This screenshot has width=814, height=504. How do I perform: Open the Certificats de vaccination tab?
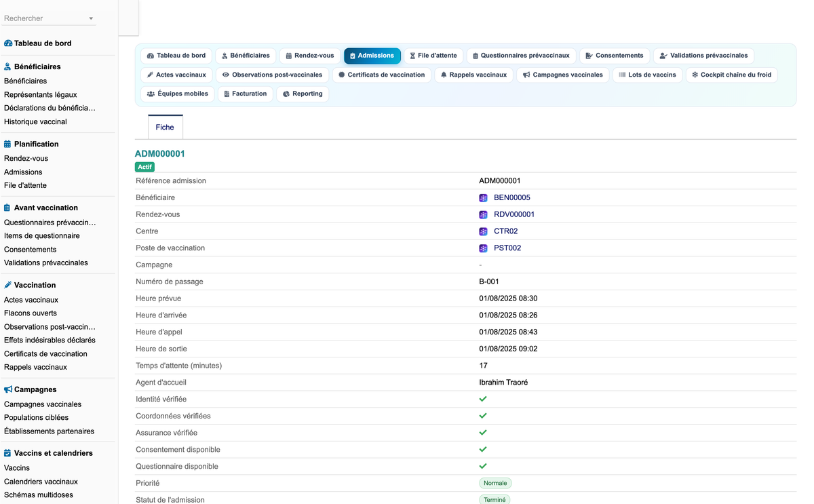[382, 75]
